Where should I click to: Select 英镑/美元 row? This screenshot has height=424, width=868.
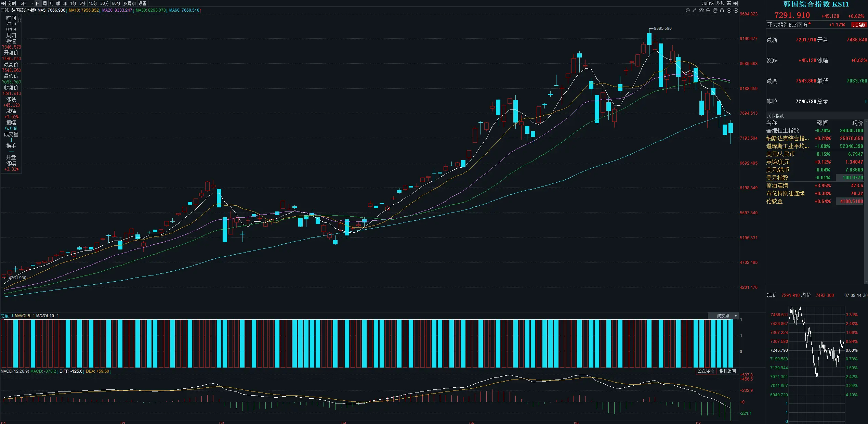coord(815,162)
